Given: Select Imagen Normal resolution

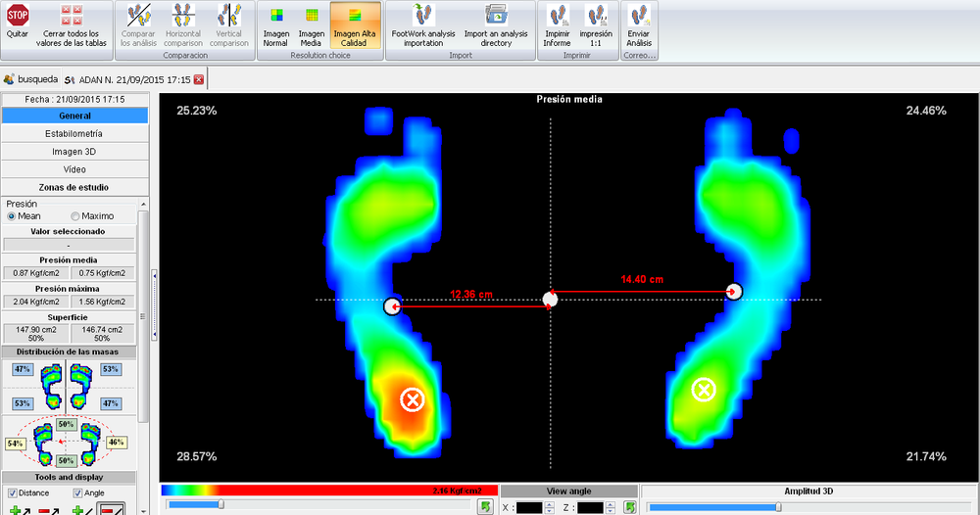Looking at the screenshot, I should (x=275, y=23).
